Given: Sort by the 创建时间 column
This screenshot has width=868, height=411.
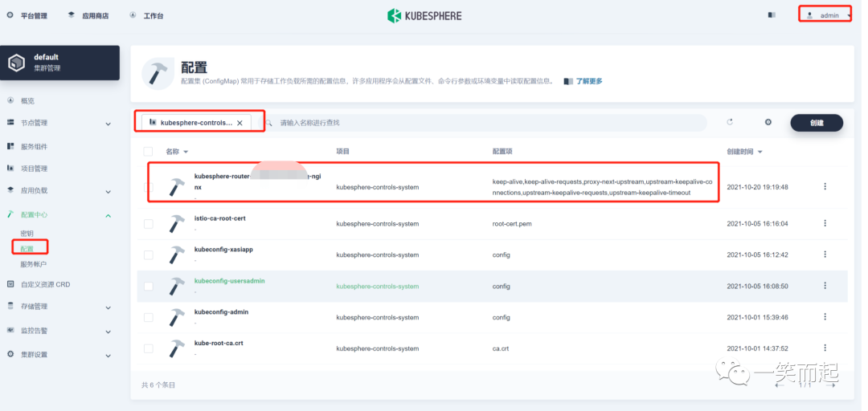Looking at the screenshot, I should click(744, 152).
